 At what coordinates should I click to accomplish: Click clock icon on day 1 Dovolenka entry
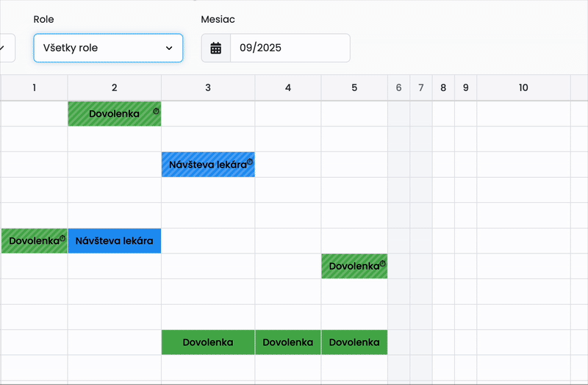[x=62, y=238]
